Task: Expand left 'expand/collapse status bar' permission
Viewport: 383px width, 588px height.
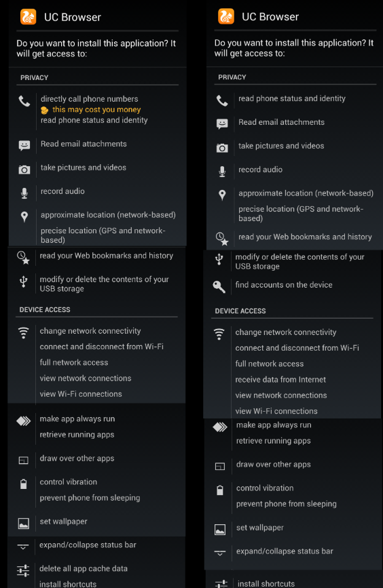Action: tap(88, 545)
